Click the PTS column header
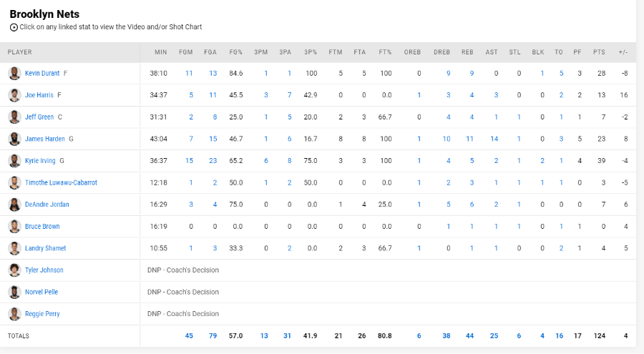644x354 pixels. [599, 52]
